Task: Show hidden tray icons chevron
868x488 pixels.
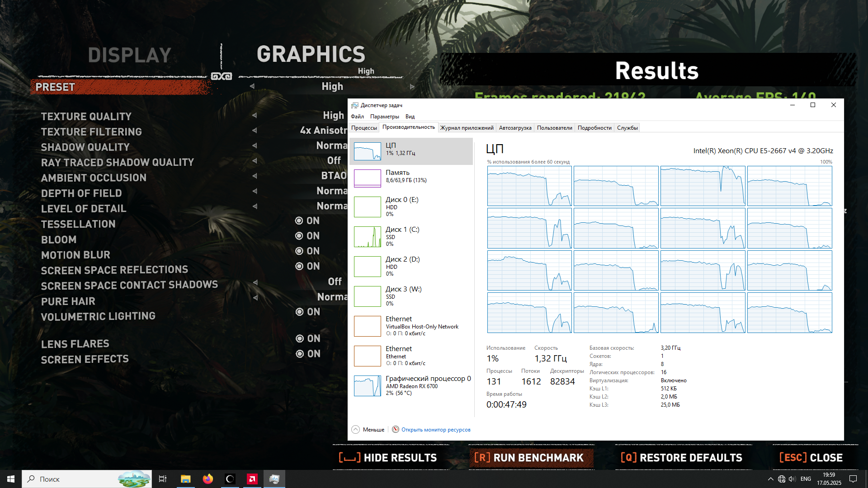Action: click(770, 479)
